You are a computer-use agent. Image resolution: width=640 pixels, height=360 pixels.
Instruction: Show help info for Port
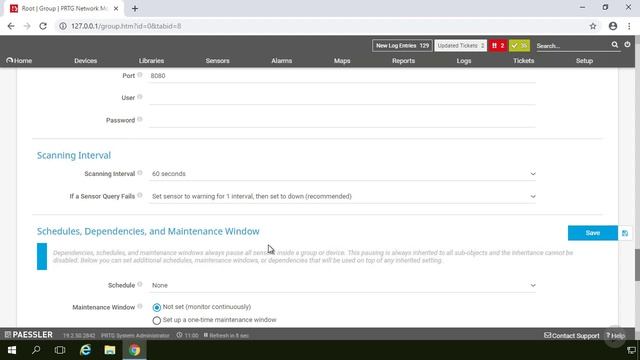click(140, 75)
